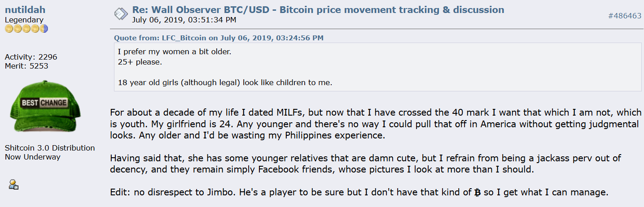Click the second gold coin rank icon
Image resolution: width=644 pixels, height=207 pixels.
click(18, 29)
